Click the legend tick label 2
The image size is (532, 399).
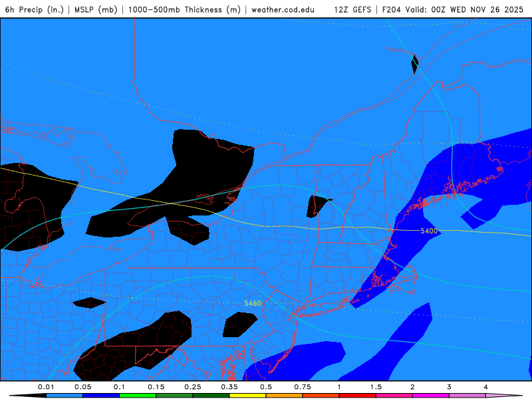pos(412,387)
